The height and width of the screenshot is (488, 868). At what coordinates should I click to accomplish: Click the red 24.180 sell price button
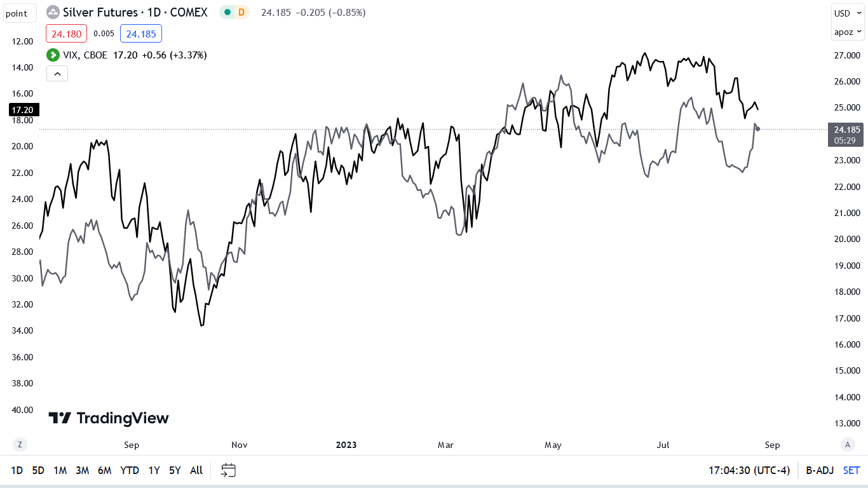pyautogui.click(x=67, y=33)
